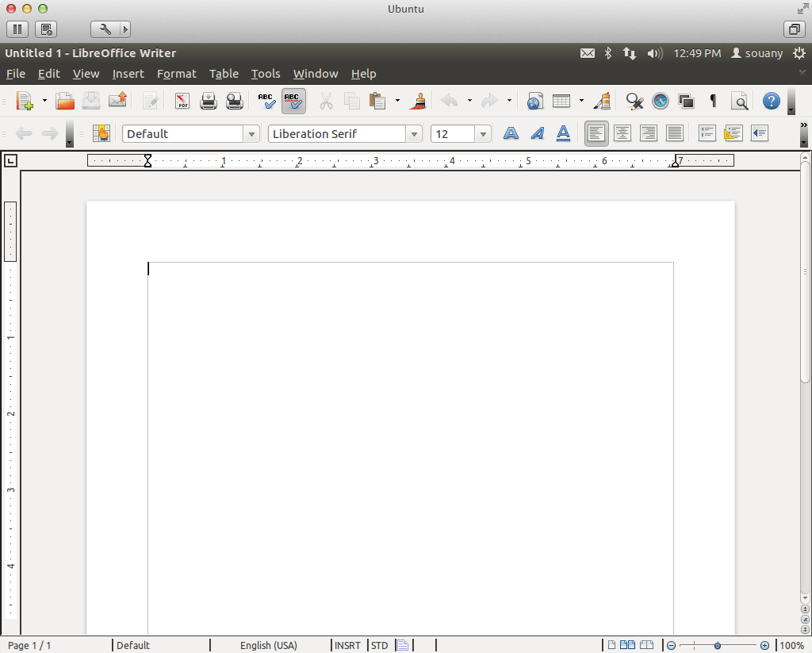
Task: Open the View menu
Action: 86,74
